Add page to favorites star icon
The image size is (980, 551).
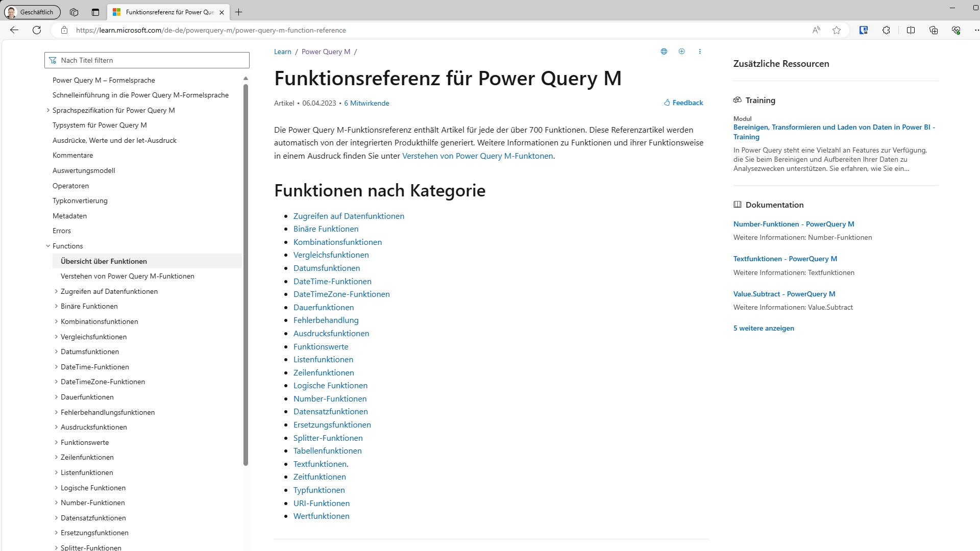(837, 30)
